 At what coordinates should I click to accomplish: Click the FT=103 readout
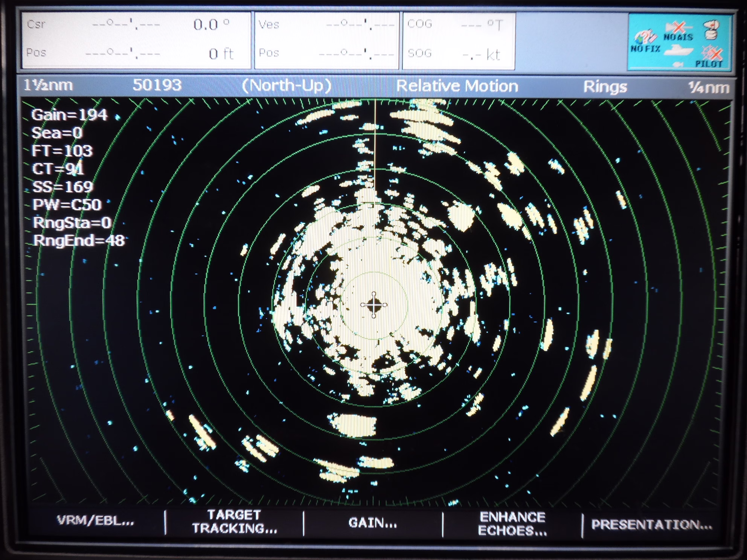[62, 151]
